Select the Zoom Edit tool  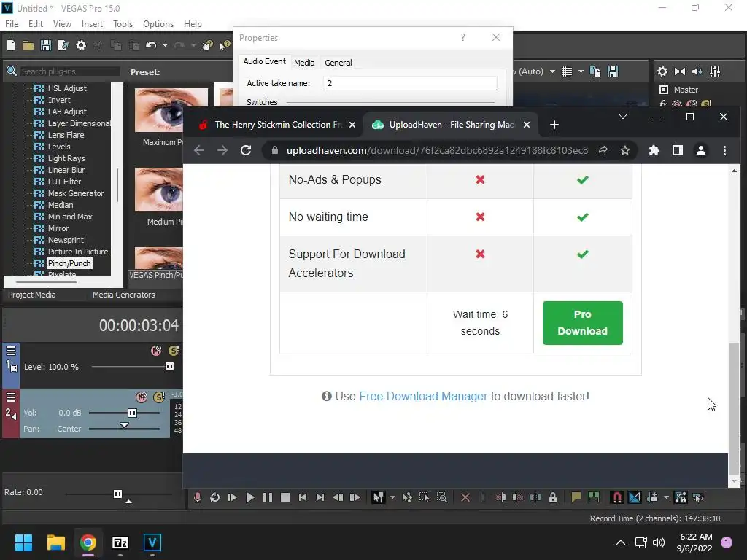441,497
